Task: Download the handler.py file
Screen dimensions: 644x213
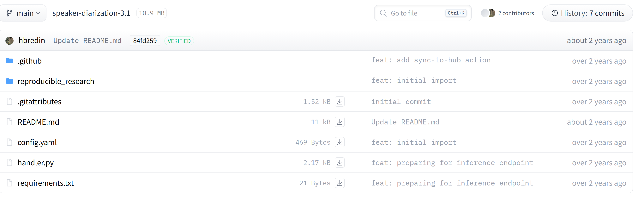Action: (340, 163)
